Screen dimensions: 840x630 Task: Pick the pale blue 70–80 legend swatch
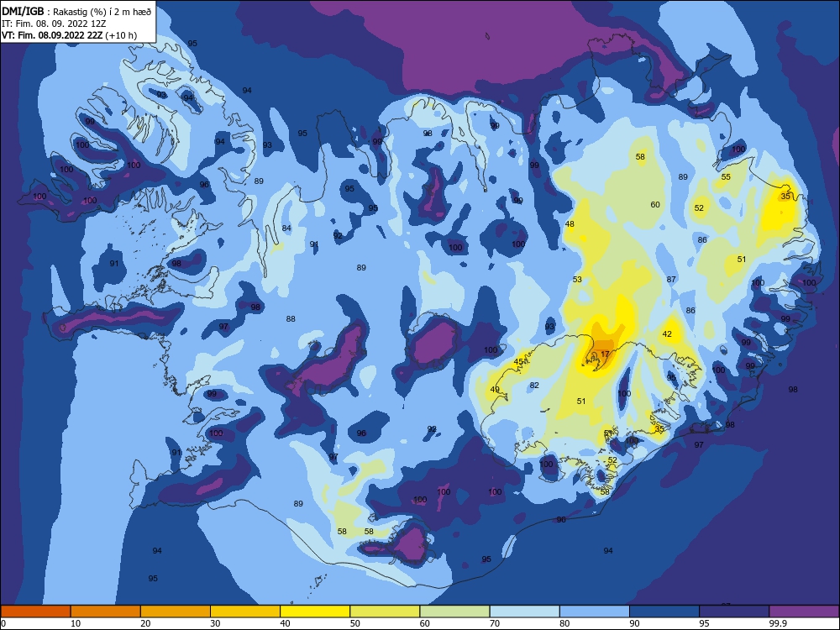[x=524, y=612]
